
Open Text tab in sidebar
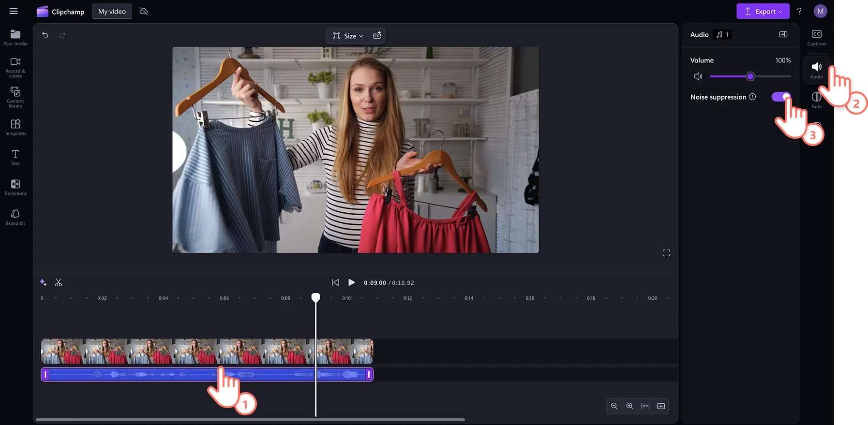[15, 157]
